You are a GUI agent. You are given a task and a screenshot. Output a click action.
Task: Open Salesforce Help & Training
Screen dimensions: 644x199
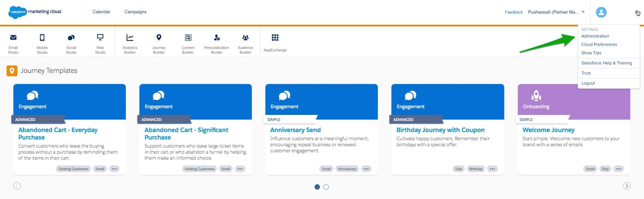point(606,63)
